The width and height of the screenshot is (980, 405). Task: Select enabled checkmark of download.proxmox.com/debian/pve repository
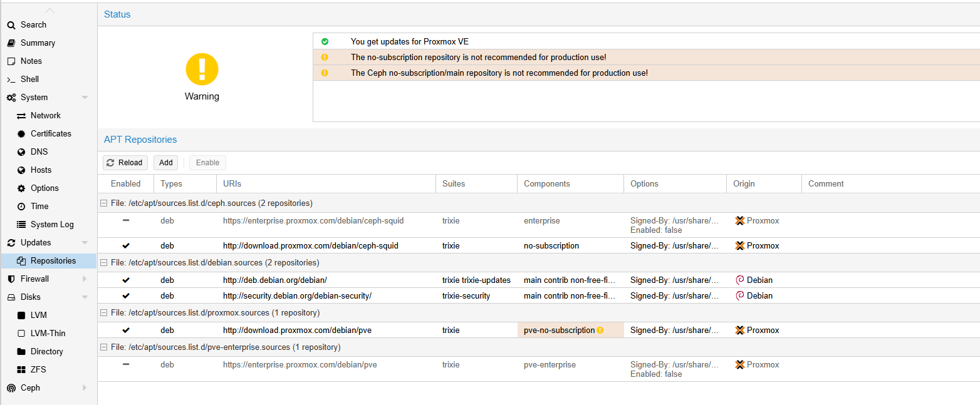tap(126, 331)
